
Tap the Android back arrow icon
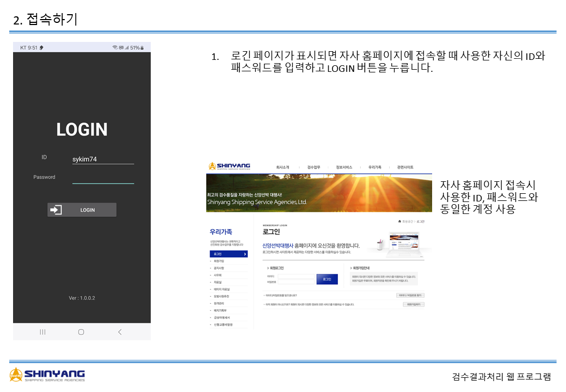pos(120,332)
